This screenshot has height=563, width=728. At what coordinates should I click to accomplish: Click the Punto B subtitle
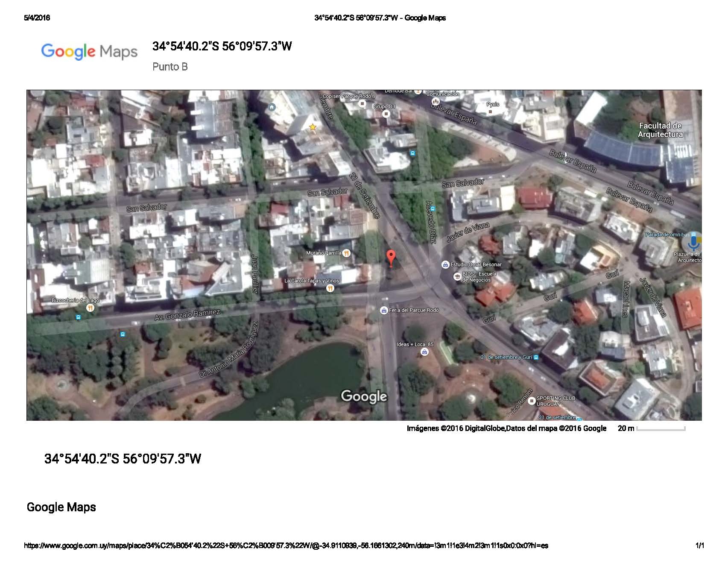pos(170,67)
